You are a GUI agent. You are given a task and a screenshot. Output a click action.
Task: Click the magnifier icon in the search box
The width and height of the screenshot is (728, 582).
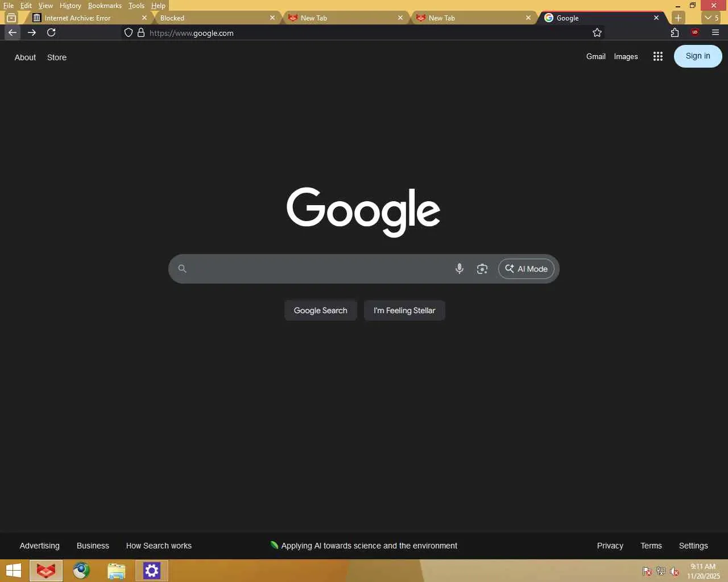(182, 269)
